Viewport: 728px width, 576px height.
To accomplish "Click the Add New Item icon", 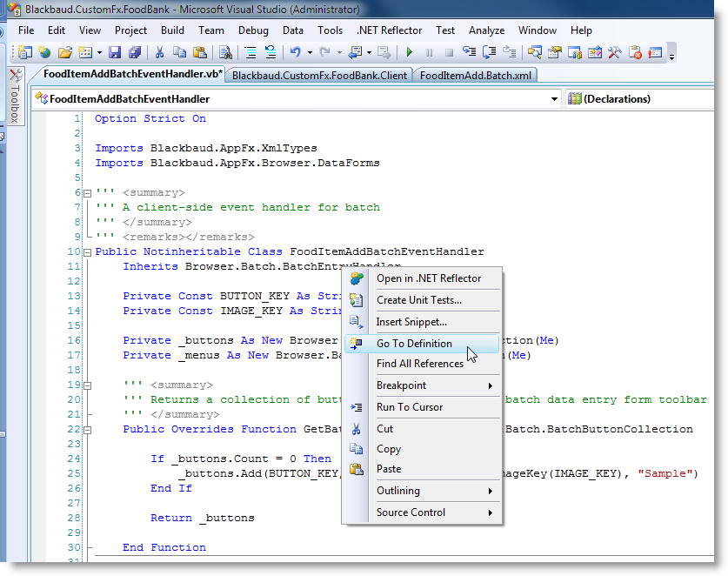I will click(x=85, y=52).
